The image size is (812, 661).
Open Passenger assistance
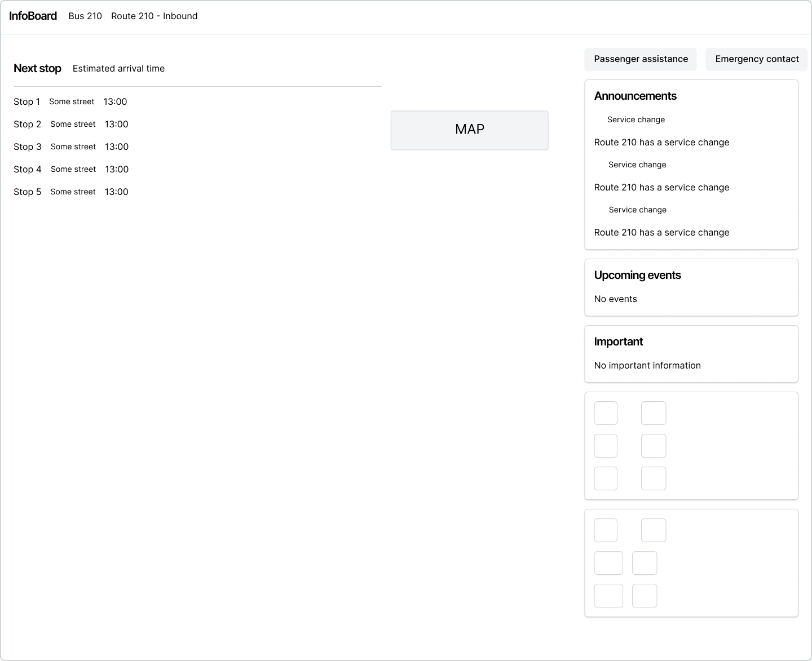point(641,59)
